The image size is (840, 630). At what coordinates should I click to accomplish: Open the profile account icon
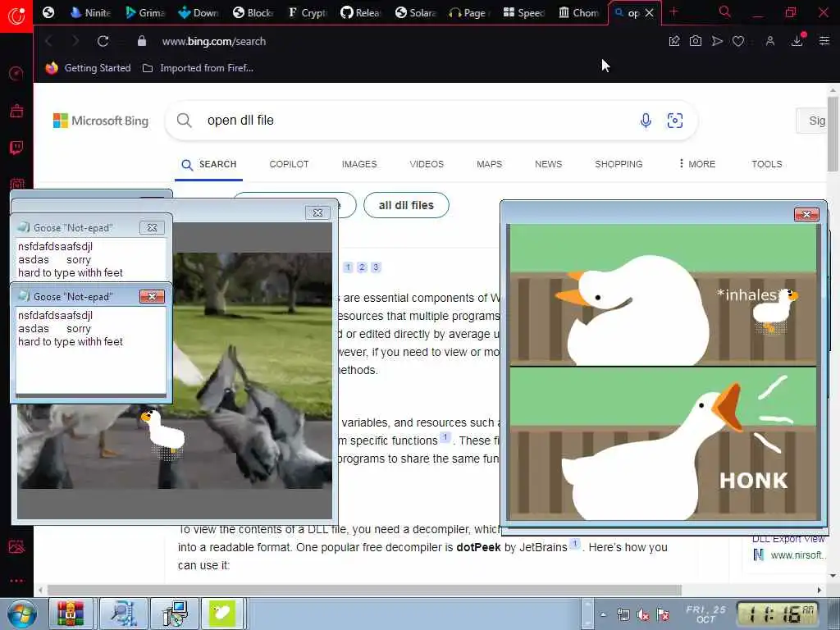(769, 41)
